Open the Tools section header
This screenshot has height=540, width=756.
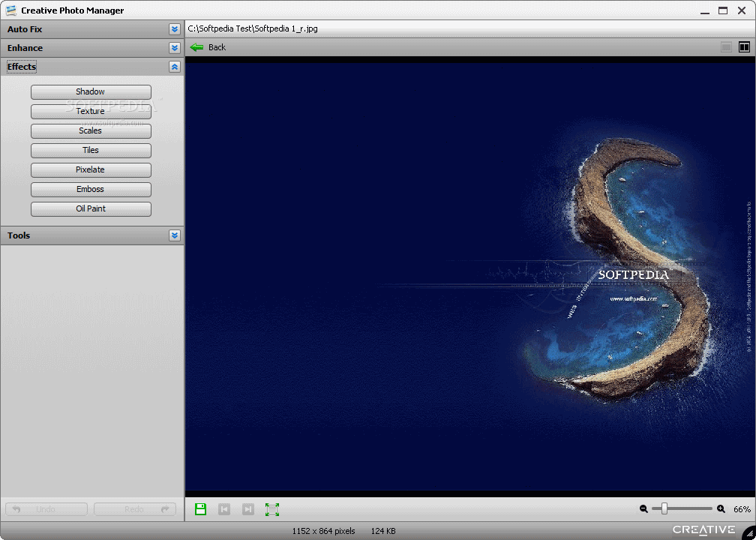[91, 235]
